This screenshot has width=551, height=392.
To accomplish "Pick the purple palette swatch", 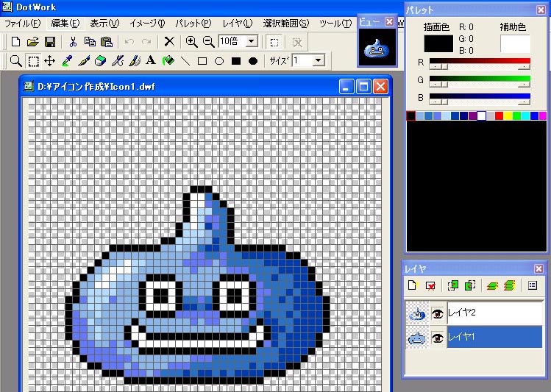I will click(472, 115).
